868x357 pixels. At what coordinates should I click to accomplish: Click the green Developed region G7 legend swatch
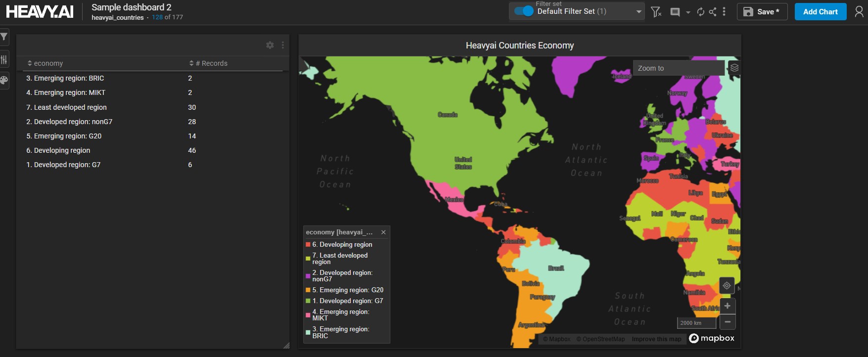pos(308,301)
